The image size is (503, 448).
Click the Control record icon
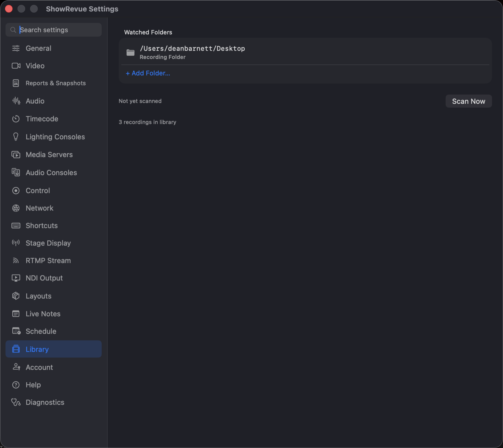coord(16,190)
